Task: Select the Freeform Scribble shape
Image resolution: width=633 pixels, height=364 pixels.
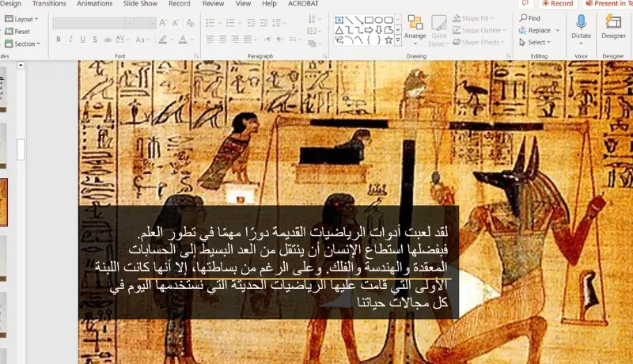Action: (339, 40)
